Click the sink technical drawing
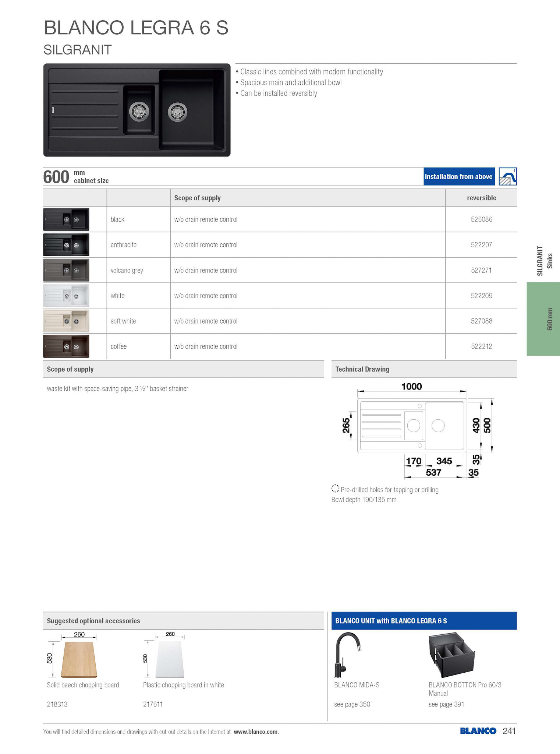 pyautogui.click(x=418, y=431)
